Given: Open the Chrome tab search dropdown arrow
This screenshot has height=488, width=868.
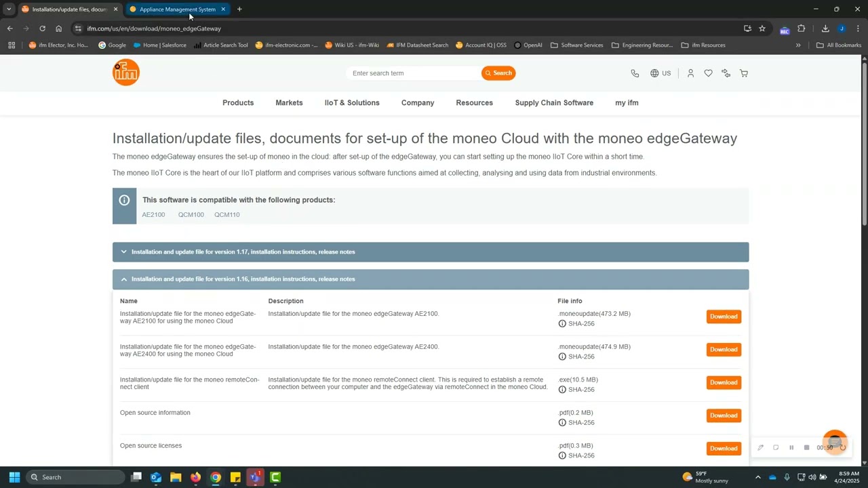Looking at the screenshot, I should tap(8, 9).
